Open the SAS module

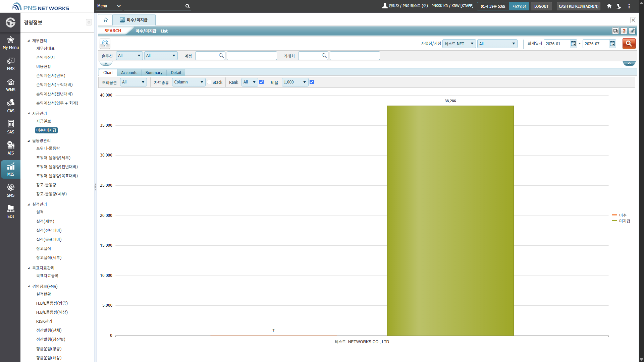(x=10, y=127)
